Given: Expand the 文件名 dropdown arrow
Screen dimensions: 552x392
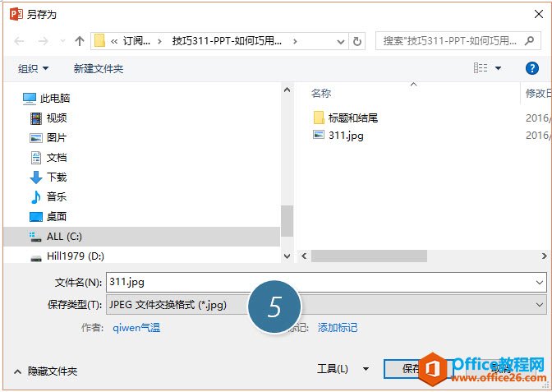Looking at the screenshot, I should pyautogui.click(x=540, y=283).
